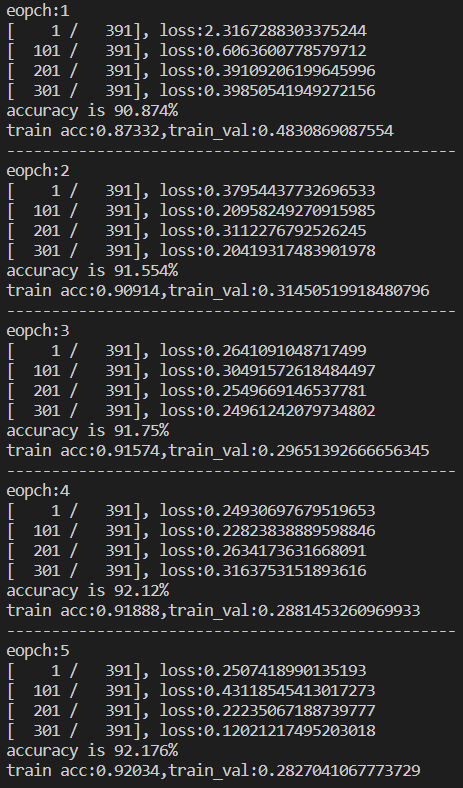Viewport: 463px width, 788px height.
Task: Click the eopch:5 header line
Action: (x=38, y=650)
